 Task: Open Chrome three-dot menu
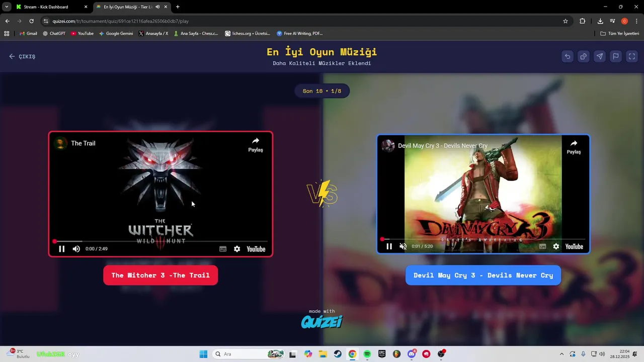[636, 21]
